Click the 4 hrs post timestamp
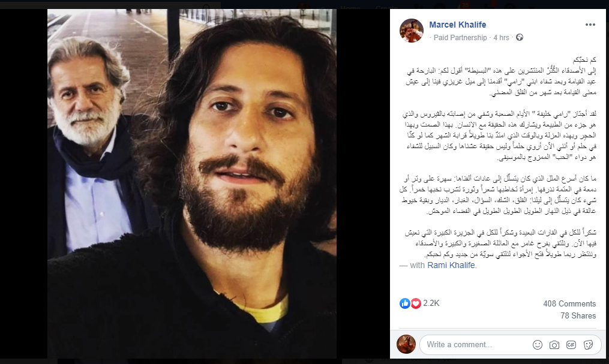Screen dimensions: 609x364 pos(501,37)
